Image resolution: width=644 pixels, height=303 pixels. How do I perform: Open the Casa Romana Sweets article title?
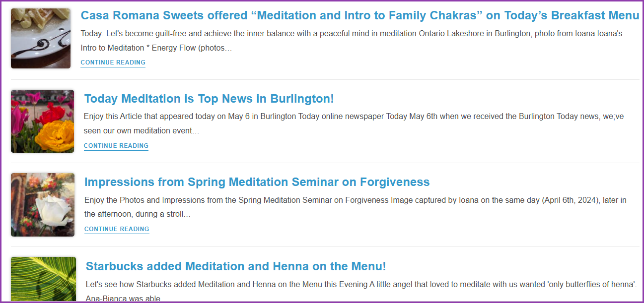(359, 15)
